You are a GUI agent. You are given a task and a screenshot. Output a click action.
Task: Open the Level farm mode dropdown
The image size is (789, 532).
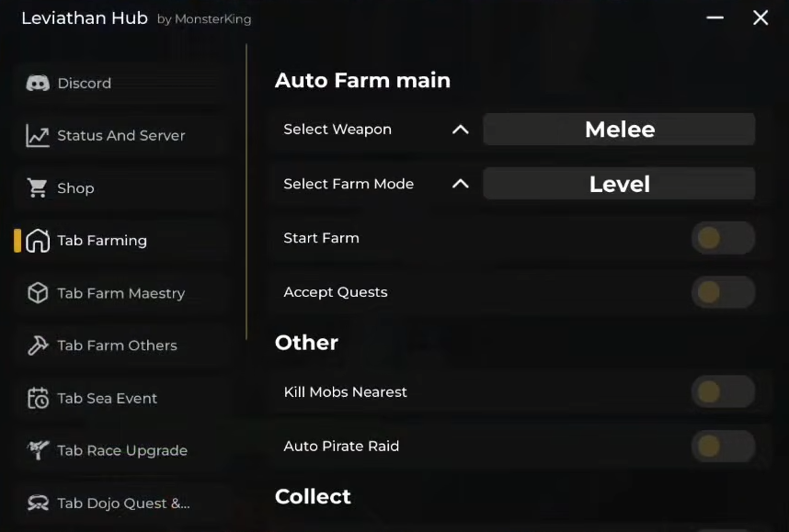(619, 184)
